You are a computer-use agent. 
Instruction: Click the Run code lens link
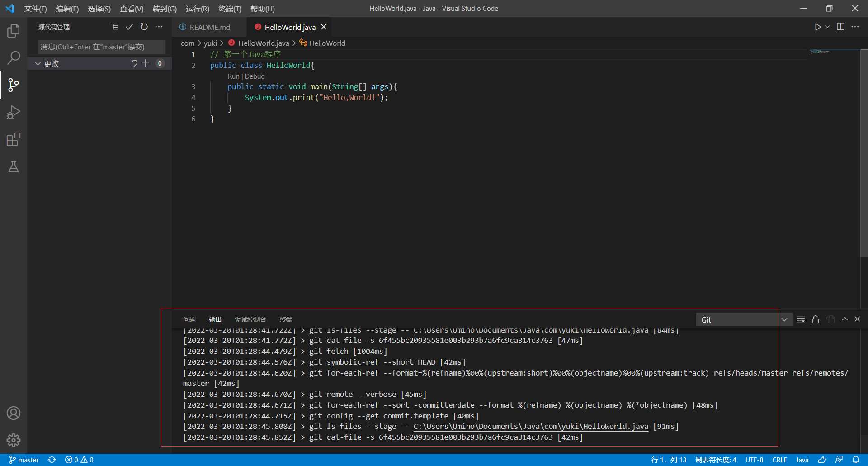pos(233,76)
